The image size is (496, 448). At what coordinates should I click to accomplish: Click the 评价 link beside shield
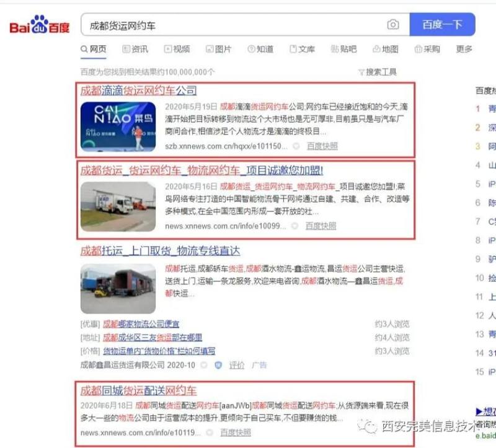click(x=237, y=365)
